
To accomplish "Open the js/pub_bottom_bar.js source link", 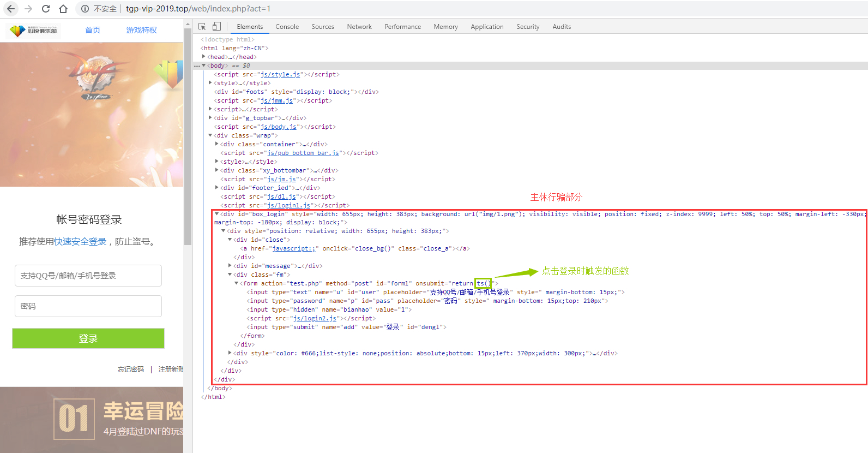I will tap(303, 153).
